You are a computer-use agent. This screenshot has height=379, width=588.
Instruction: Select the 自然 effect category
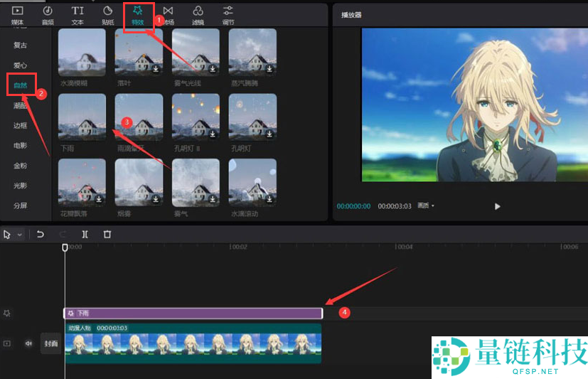20,85
